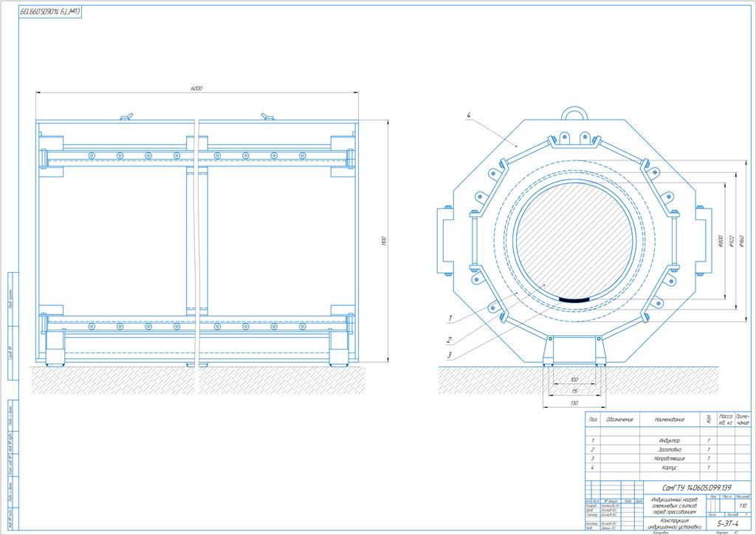
Task: Select leader callout 3 beside the cross-section
Action: [449, 355]
